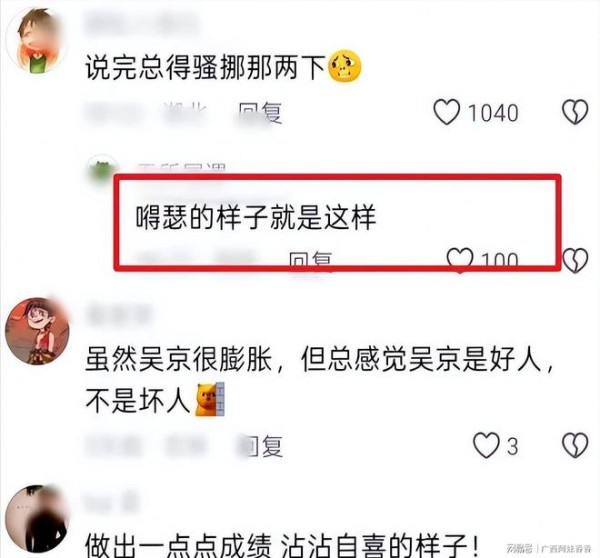Open the blurred username of the top comment
This screenshot has width=600, height=558.
pos(142,23)
